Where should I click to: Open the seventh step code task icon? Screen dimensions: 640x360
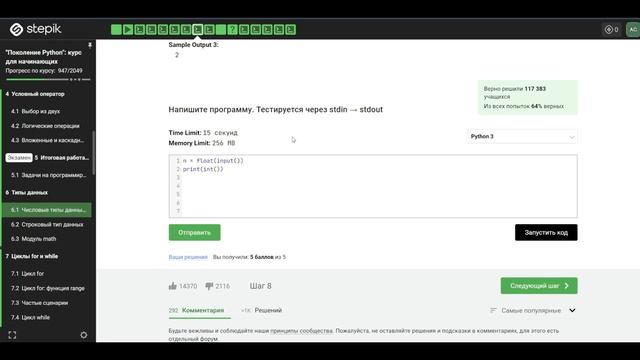pos(186,29)
